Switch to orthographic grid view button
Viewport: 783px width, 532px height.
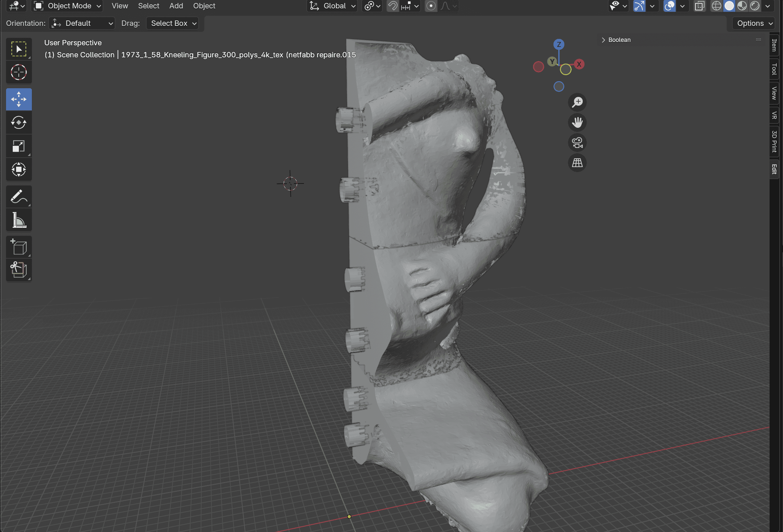[577, 163]
